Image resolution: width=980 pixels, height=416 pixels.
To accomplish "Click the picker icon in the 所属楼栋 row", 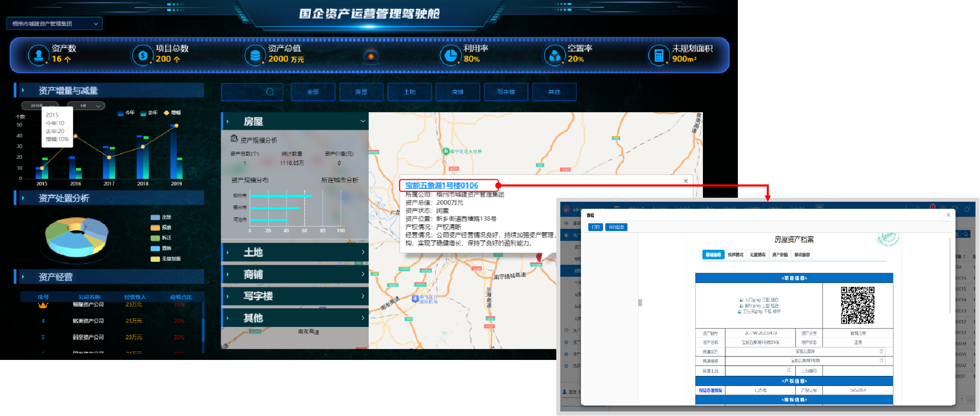I will coord(881,360).
